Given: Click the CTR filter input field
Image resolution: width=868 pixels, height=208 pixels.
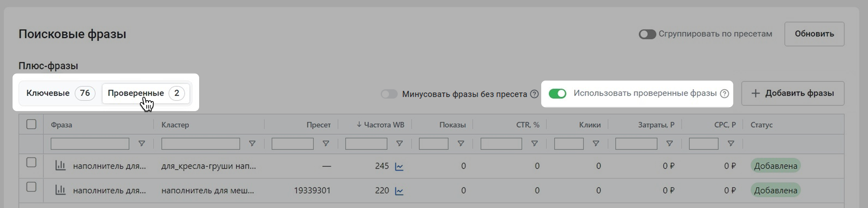Looking at the screenshot, I should tap(501, 144).
